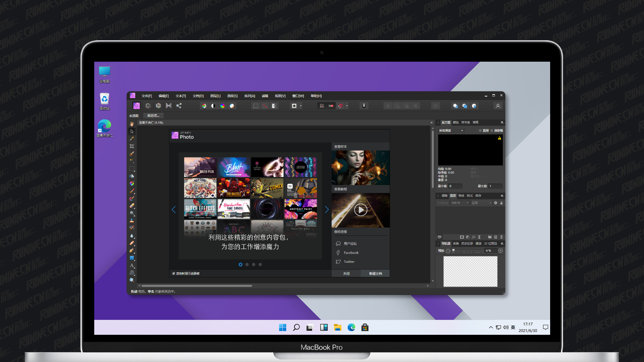Select the Crop tool
Viewport: 644px width, 362px height.
coord(132,146)
